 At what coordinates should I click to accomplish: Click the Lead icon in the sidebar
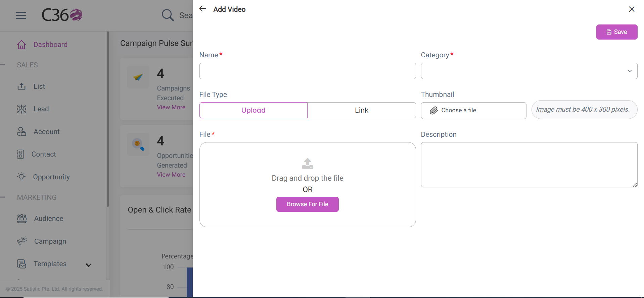(21, 109)
